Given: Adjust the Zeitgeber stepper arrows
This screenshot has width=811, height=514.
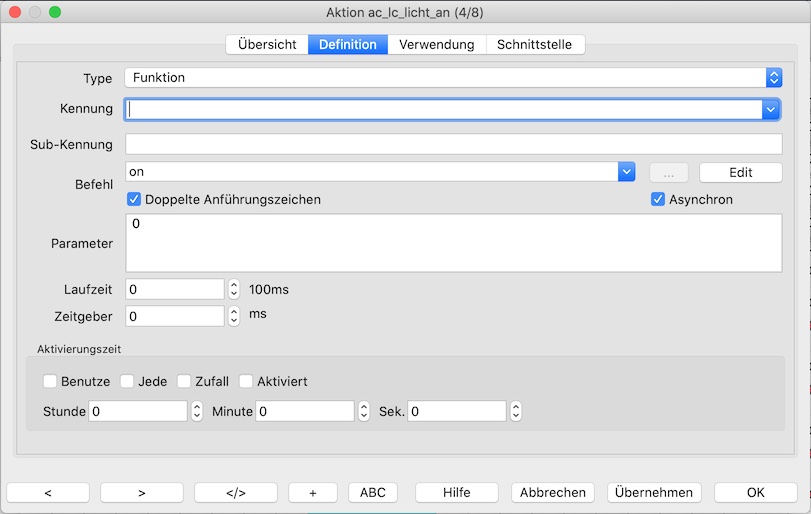Looking at the screenshot, I should [234, 315].
